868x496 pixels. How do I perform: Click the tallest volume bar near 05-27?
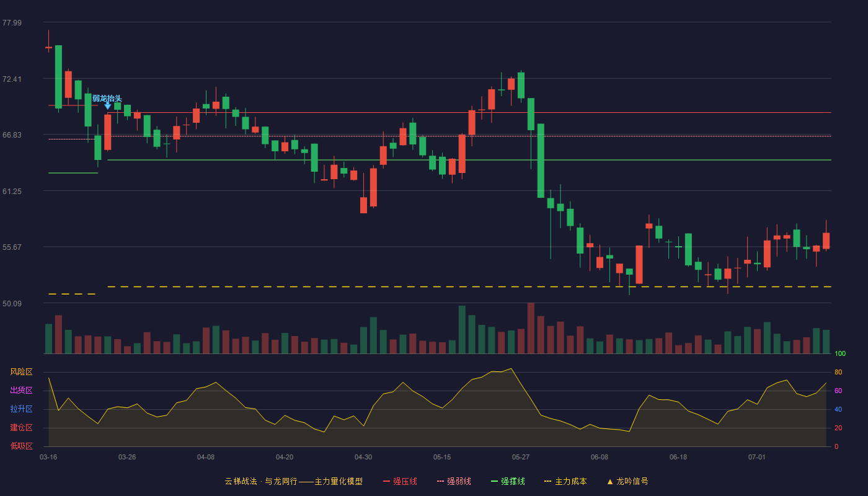pyautogui.click(x=531, y=328)
